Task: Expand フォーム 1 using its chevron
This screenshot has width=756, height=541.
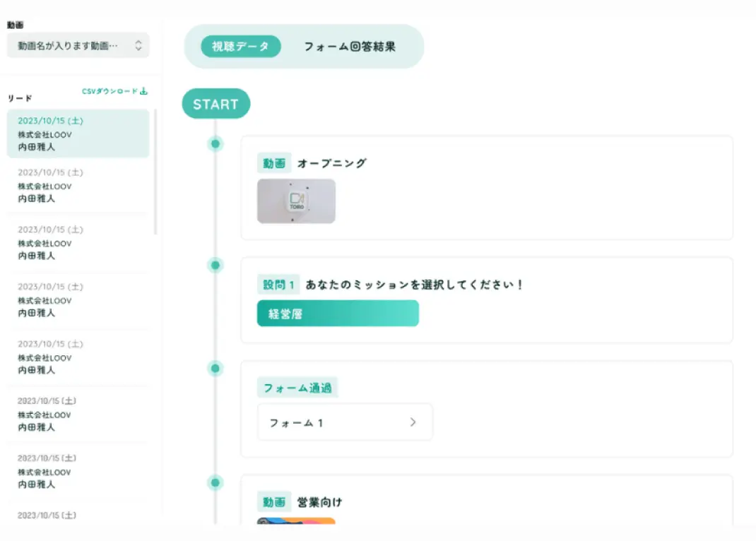Action: [412, 422]
